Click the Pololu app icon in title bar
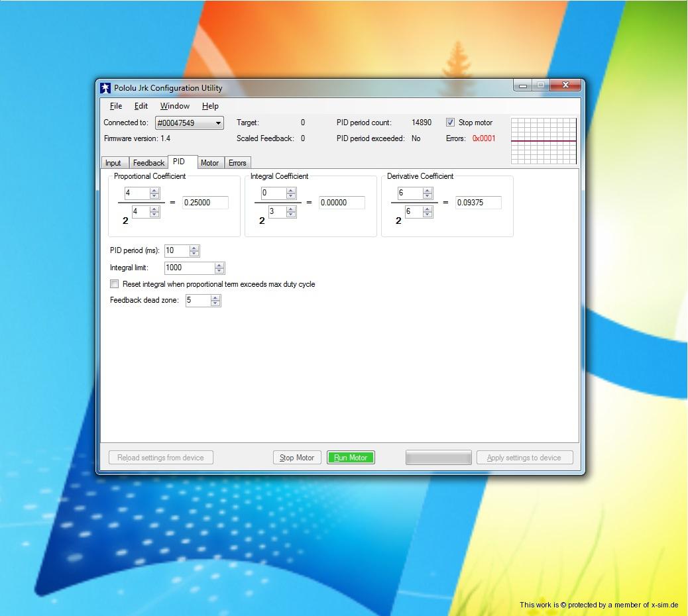688x616 pixels. [x=105, y=87]
